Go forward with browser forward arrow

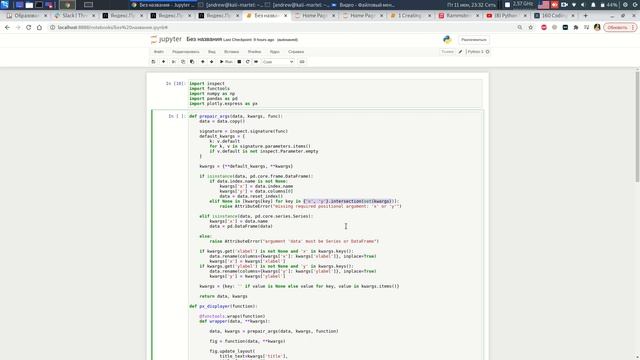(18, 27)
